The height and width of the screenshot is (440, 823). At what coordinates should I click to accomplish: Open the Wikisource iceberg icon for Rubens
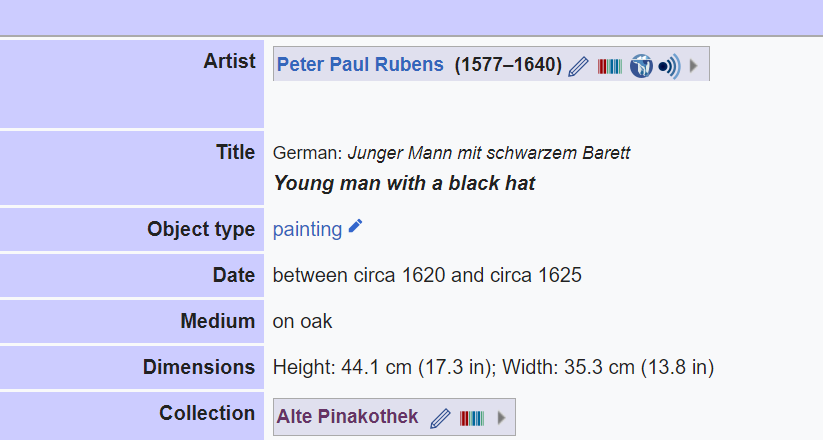click(641, 66)
